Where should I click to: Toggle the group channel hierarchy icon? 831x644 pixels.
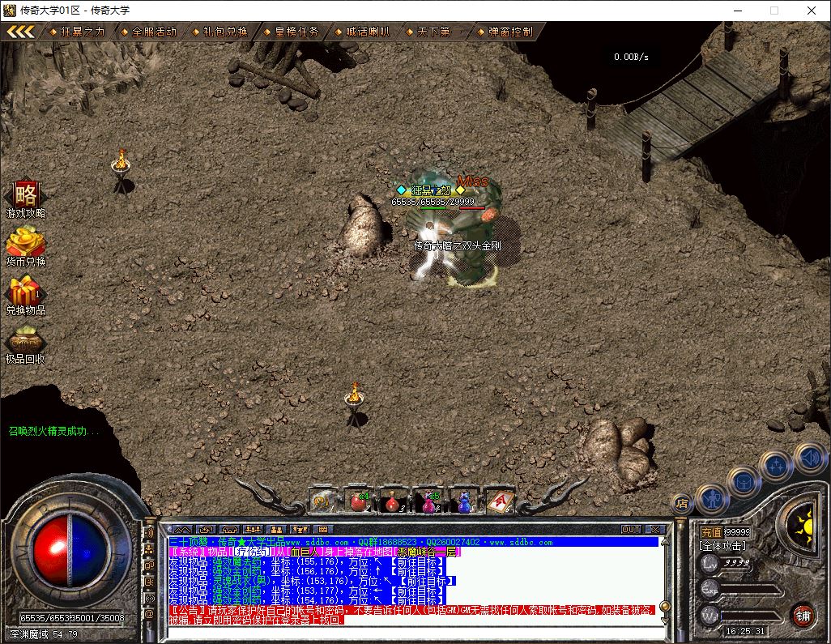click(150, 550)
